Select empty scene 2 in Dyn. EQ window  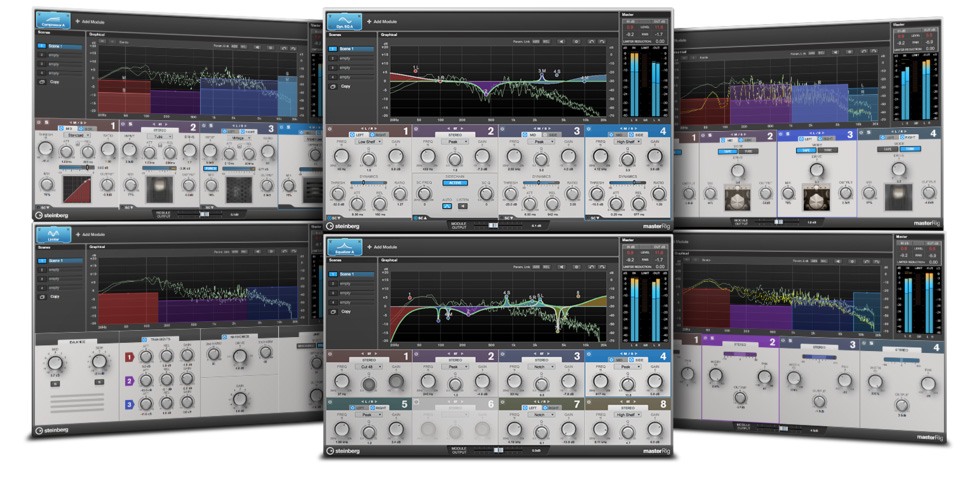351,59
